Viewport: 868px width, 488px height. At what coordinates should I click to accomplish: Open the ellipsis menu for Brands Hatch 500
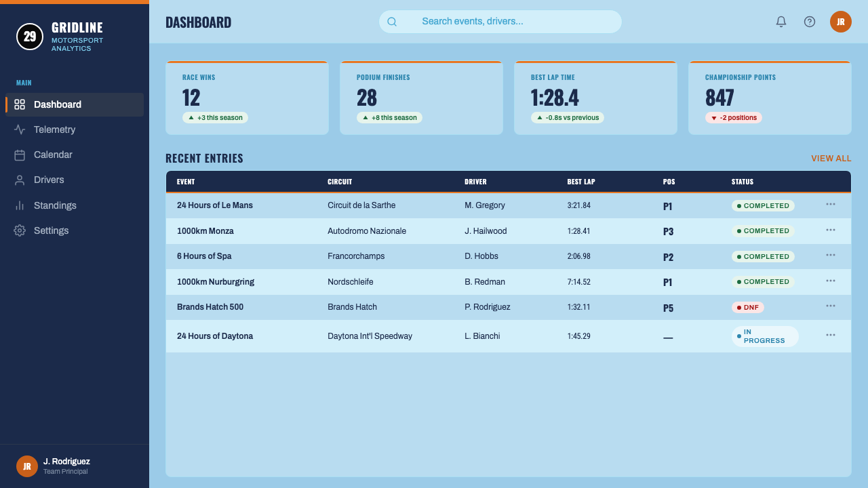831,306
